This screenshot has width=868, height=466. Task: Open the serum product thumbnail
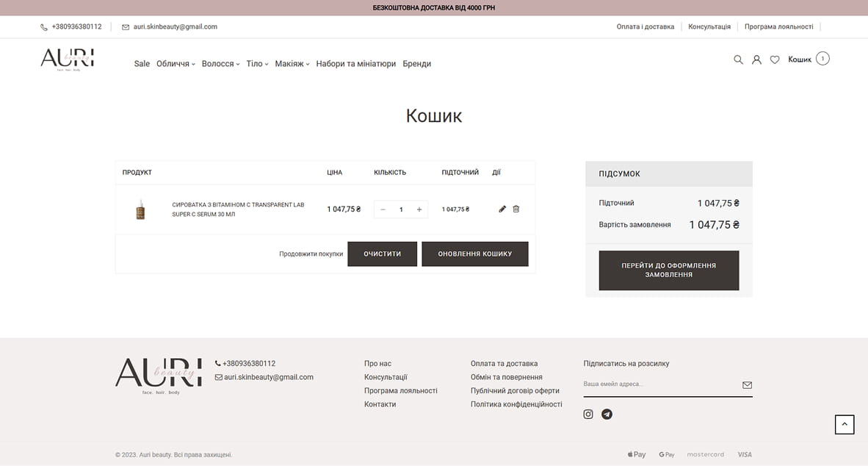[x=140, y=210]
